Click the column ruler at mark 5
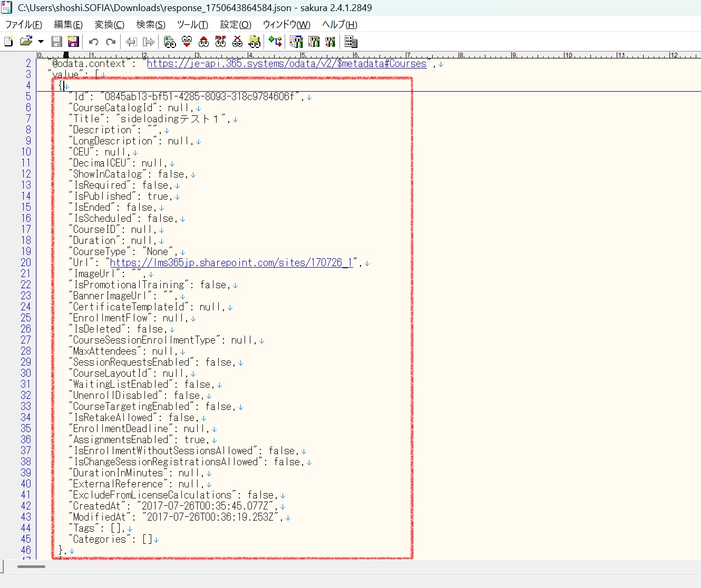Viewport: 701px width, 588px height. (303, 55)
